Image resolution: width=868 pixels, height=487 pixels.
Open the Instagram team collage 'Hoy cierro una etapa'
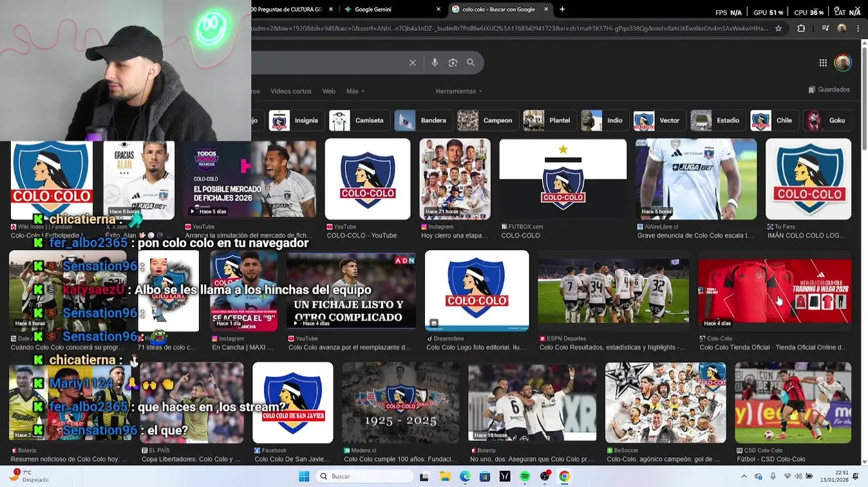pos(455,179)
